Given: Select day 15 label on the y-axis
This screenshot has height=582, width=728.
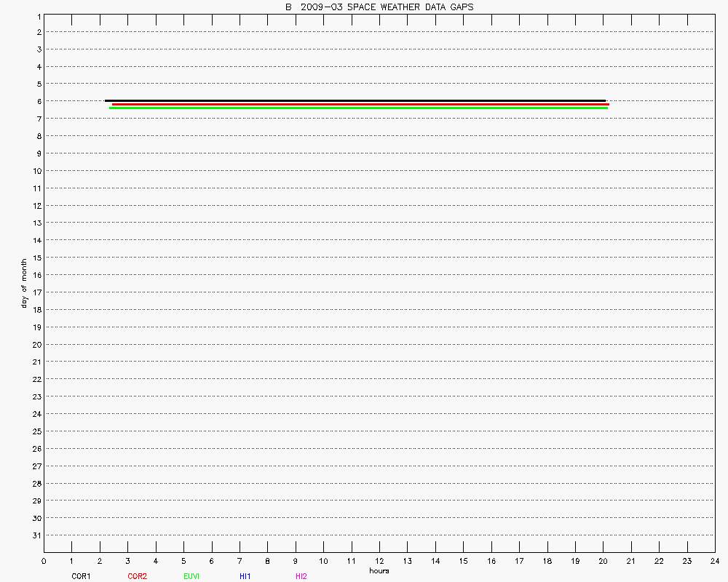Looking at the screenshot, I should [35, 258].
